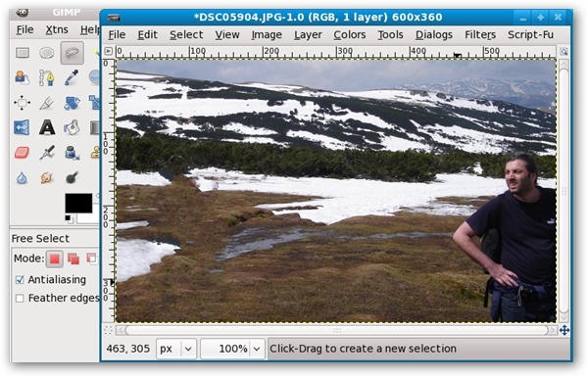This screenshot has width=588, height=377.
Task: Open the View menu
Action: pos(227,35)
